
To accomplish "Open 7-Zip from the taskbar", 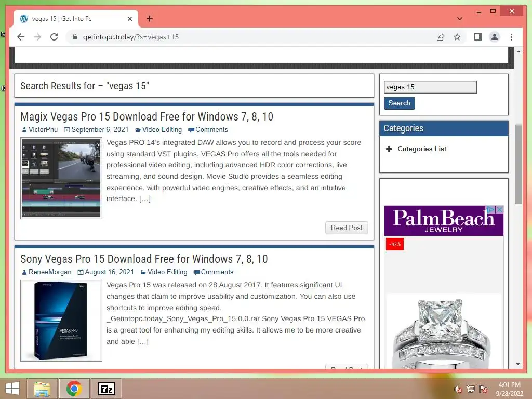I will (x=106, y=389).
